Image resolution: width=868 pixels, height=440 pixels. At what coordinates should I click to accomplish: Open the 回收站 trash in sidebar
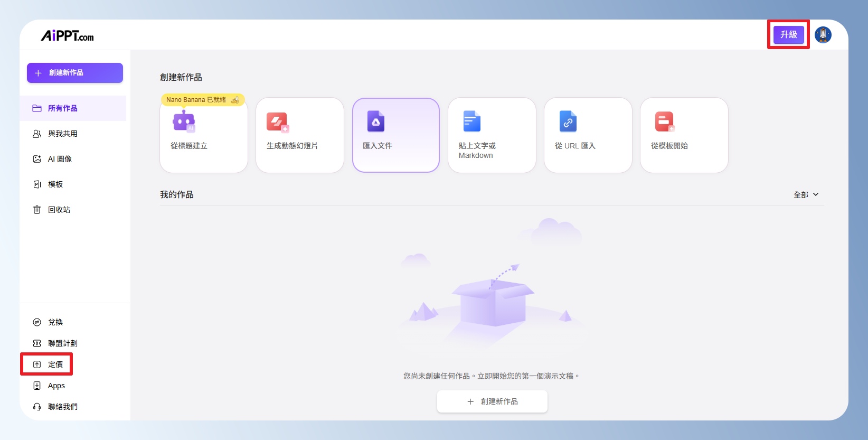click(59, 210)
